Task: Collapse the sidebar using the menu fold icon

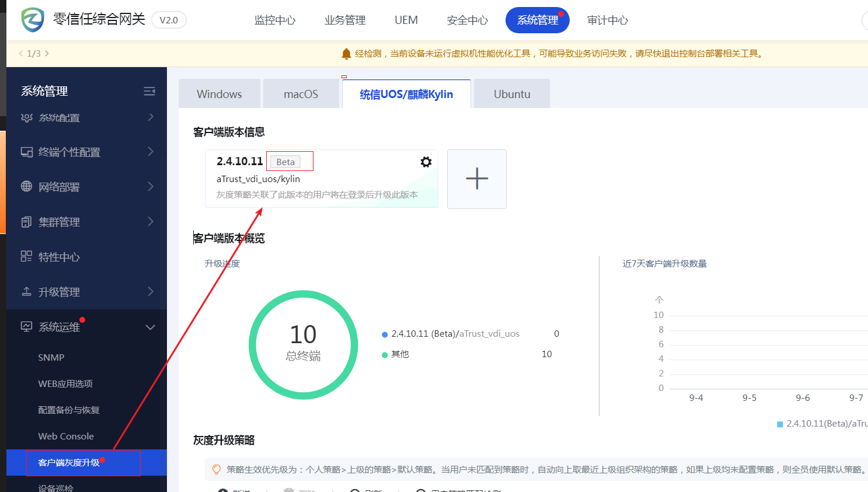Action: 149,91
